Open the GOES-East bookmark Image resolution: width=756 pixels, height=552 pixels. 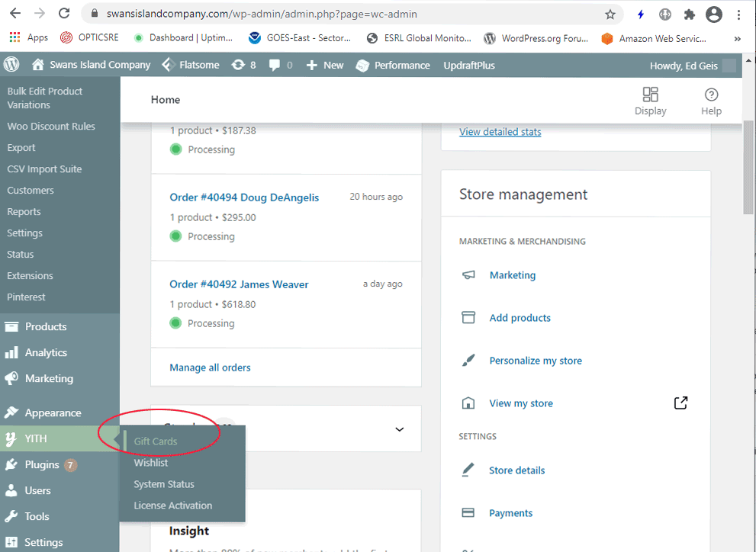pos(299,37)
